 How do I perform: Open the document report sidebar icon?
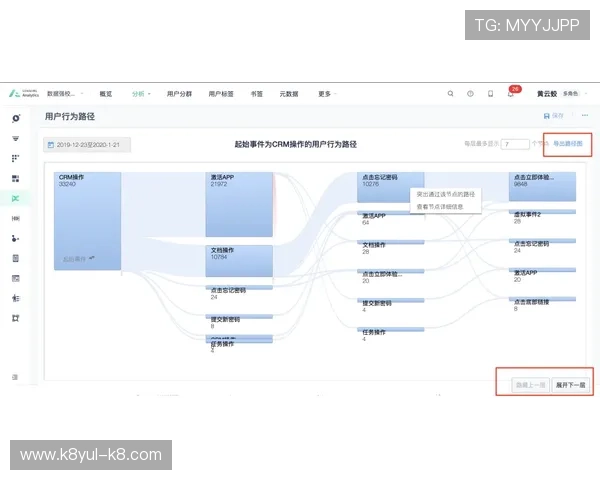tap(15, 258)
